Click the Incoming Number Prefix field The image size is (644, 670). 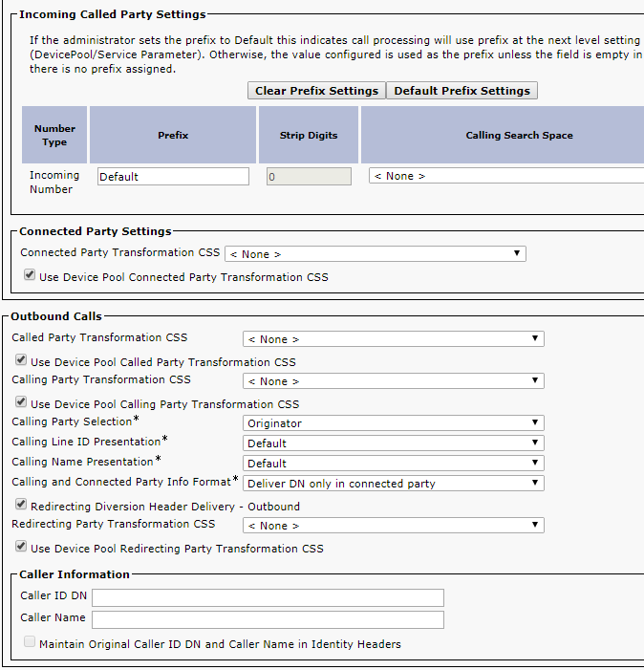click(173, 177)
